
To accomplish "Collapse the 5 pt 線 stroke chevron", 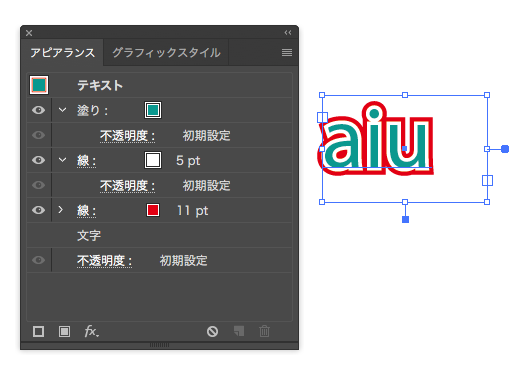I will click(62, 160).
